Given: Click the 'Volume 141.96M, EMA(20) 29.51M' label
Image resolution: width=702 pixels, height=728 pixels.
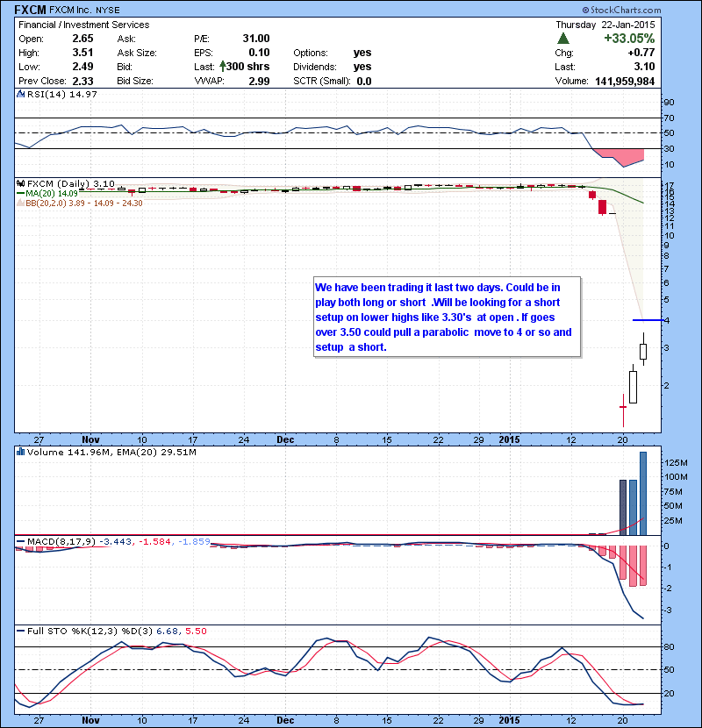Looking at the screenshot, I should [111, 452].
